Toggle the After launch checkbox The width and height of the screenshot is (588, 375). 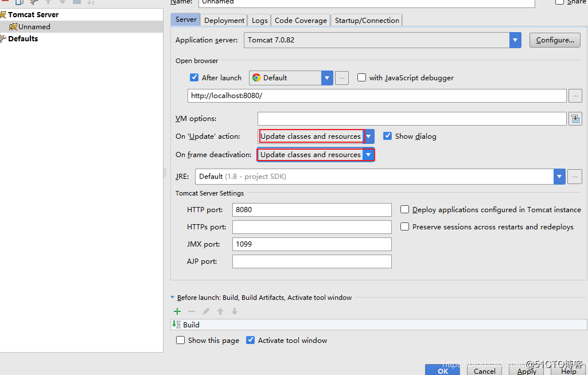(194, 77)
